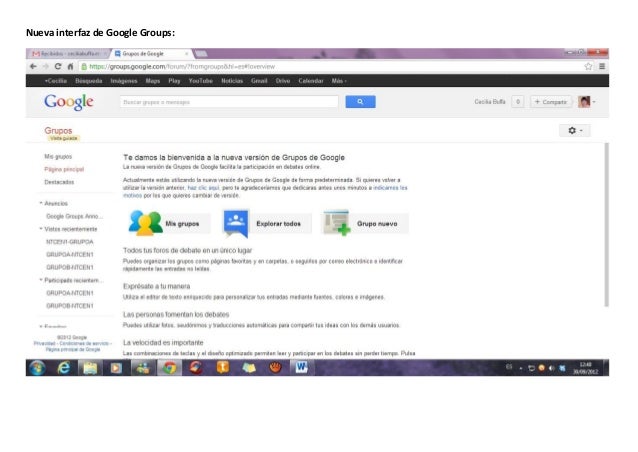Click the user profile photo

(584, 102)
